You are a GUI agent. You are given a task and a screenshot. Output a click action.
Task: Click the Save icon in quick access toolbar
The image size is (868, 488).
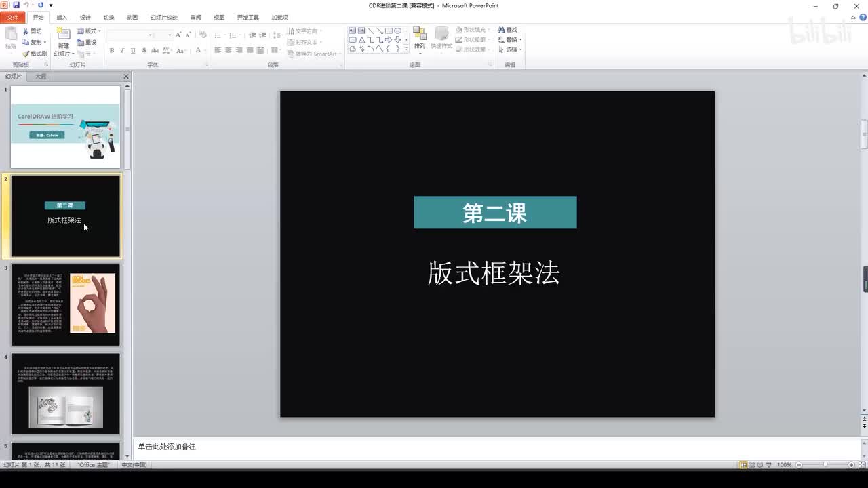(16, 5)
